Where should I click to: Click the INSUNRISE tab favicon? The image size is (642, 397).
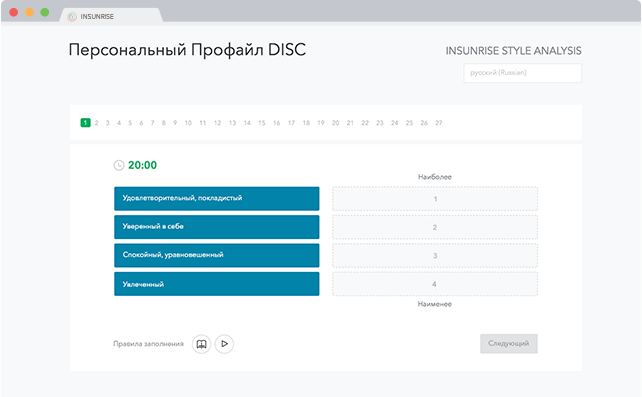pos(72,16)
